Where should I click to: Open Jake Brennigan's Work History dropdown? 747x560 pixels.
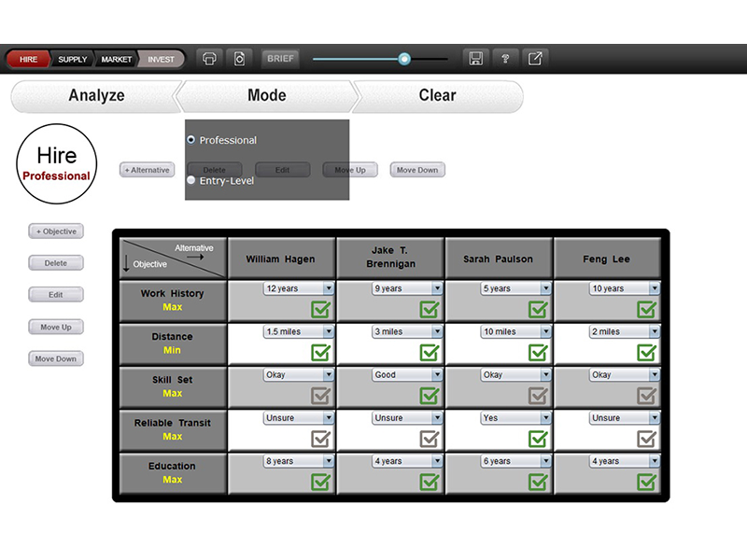coord(407,288)
